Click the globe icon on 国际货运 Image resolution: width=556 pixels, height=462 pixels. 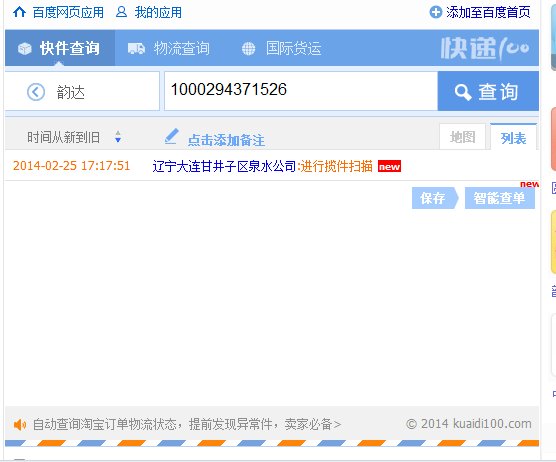point(248,49)
